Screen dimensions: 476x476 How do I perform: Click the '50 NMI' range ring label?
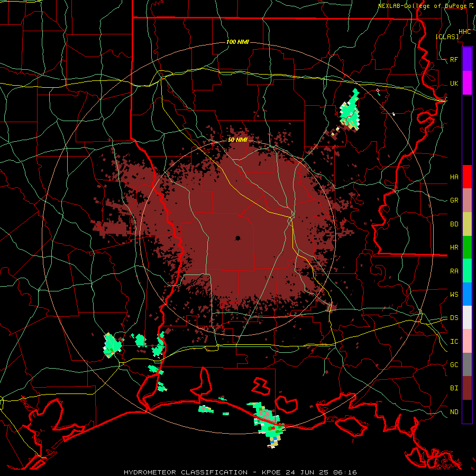237,140
